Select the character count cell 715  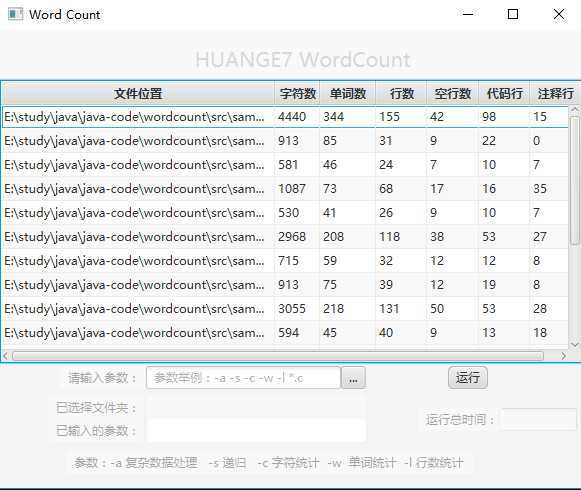[x=297, y=261]
